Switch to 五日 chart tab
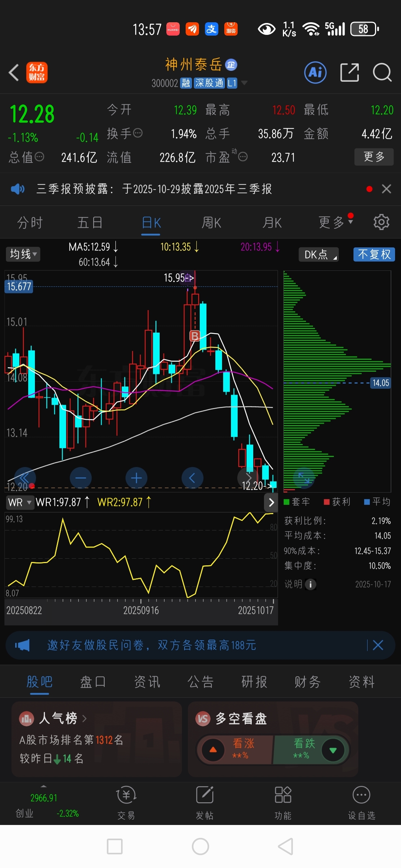This screenshot has width=401, height=868. click(x=90, y=223)
